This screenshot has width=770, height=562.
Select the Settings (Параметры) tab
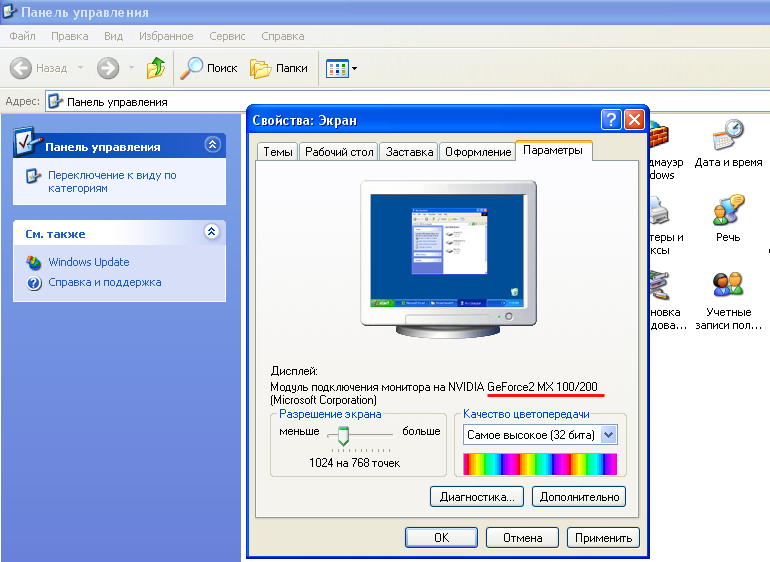tap(553, 150)
